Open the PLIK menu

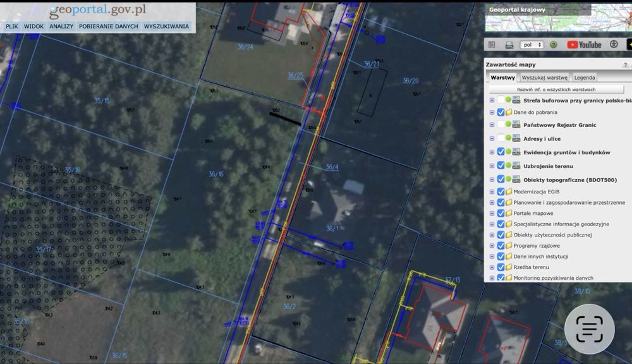(11, 26)
